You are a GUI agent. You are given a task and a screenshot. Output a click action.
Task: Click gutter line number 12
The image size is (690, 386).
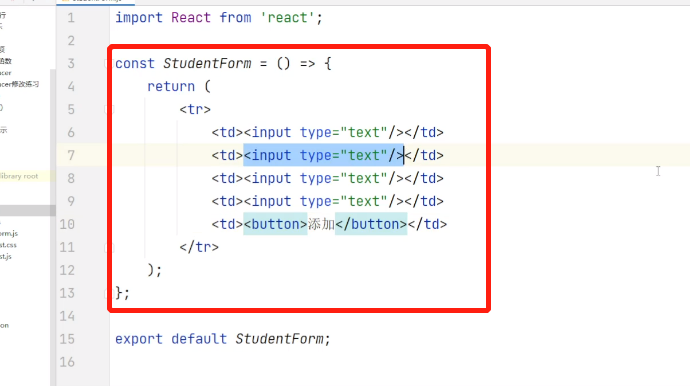coord(67,270)
